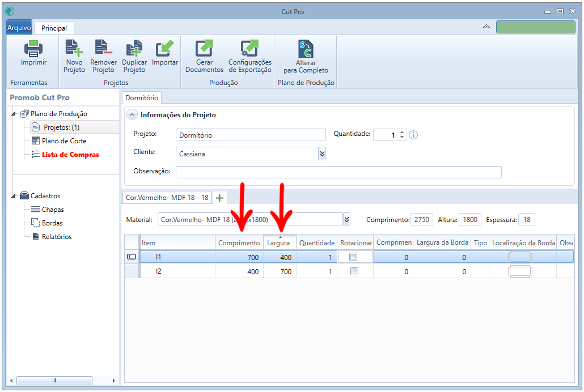The width and height of the screenshot is (584, 392).
Task: Click the Largura cell 700 of I2
Action: click(280, 271)
